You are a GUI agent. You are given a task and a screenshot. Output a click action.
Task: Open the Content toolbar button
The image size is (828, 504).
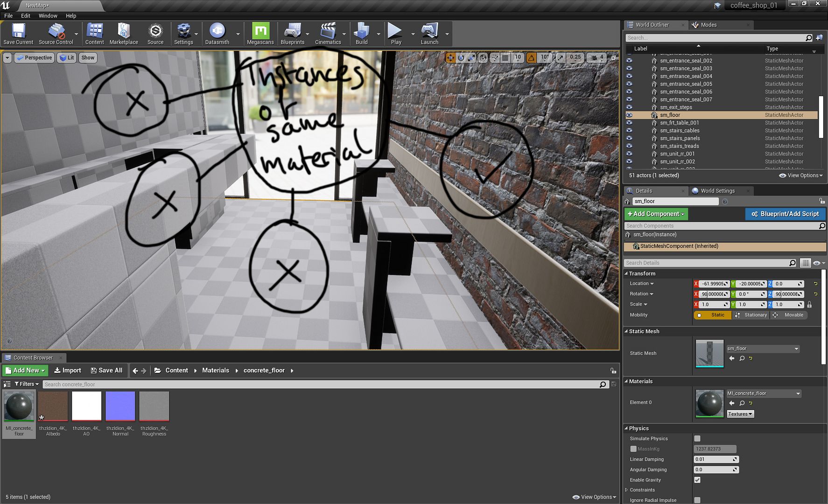pyautogui.click(x=95, y=34)
